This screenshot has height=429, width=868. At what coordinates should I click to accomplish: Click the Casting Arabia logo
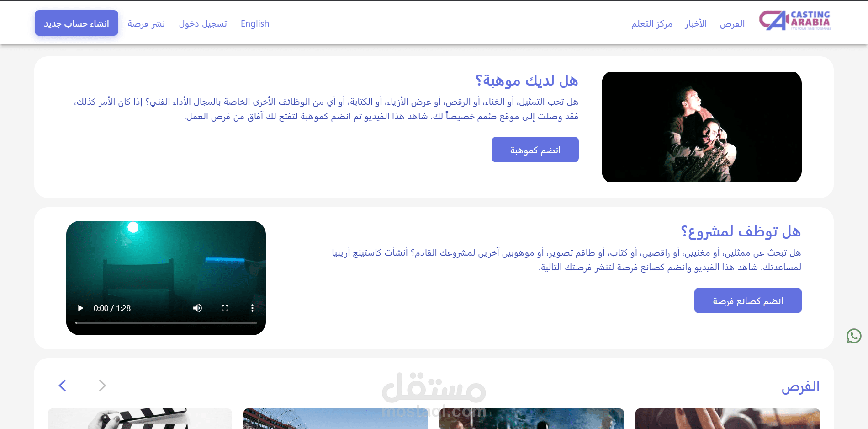[795, 21]
